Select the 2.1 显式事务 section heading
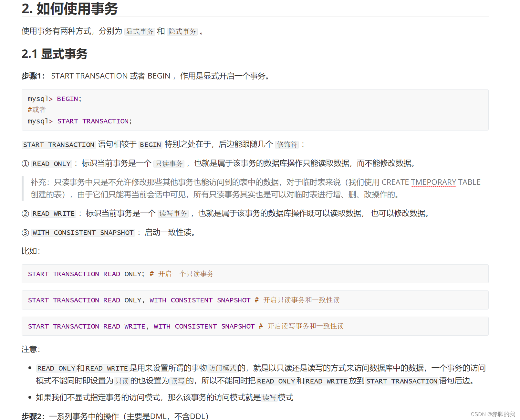The height and width of the screenshot is (420, 520). [54, 54]
